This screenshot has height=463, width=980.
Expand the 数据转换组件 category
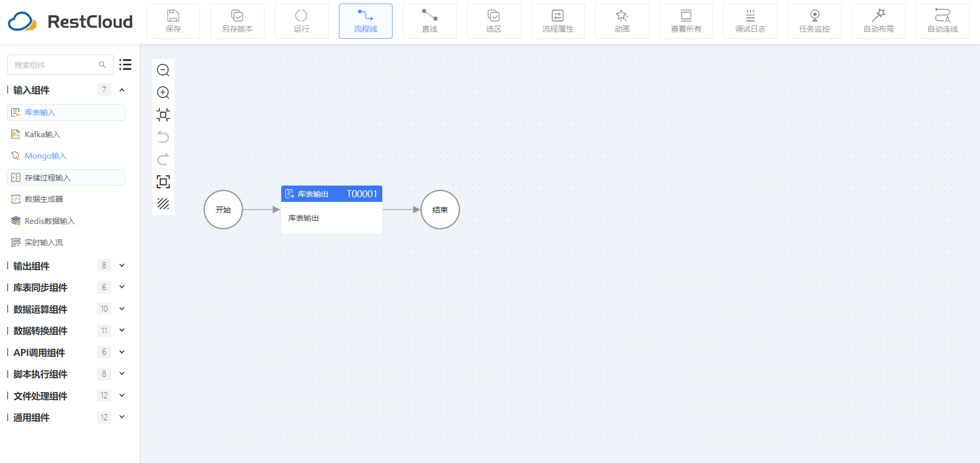[122, 330]
